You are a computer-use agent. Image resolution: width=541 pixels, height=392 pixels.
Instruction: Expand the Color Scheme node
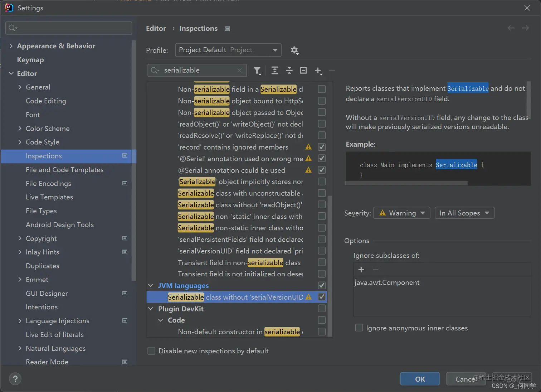tap(20, 128)
